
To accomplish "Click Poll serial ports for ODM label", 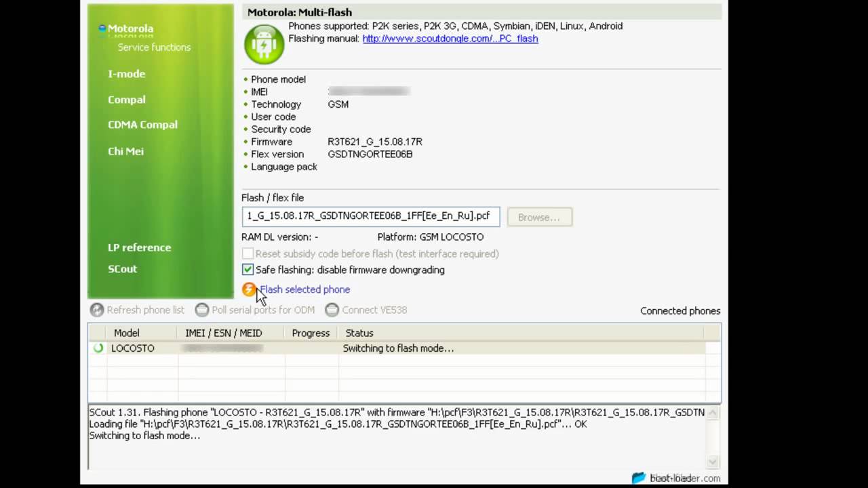I will click(x=263, y=310).
